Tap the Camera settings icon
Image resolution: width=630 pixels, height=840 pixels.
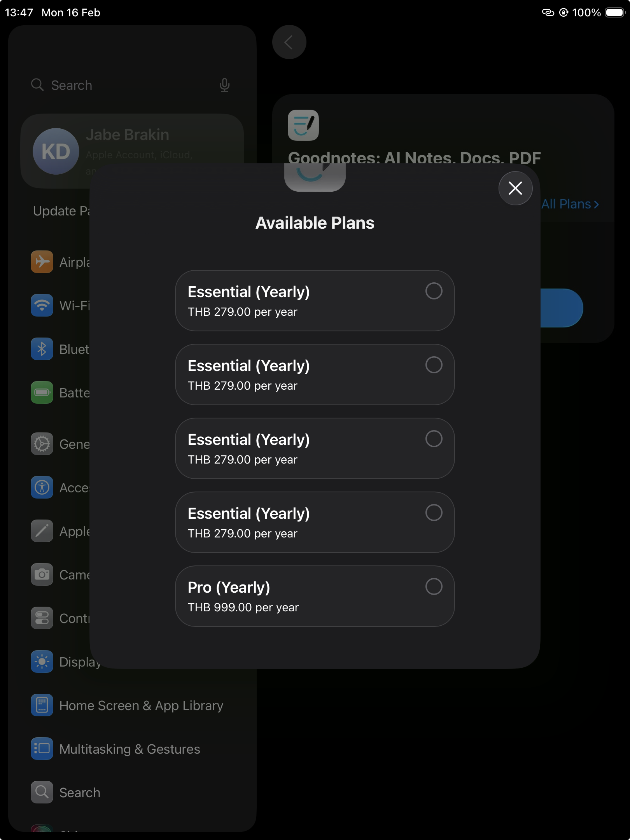(42, 574)
